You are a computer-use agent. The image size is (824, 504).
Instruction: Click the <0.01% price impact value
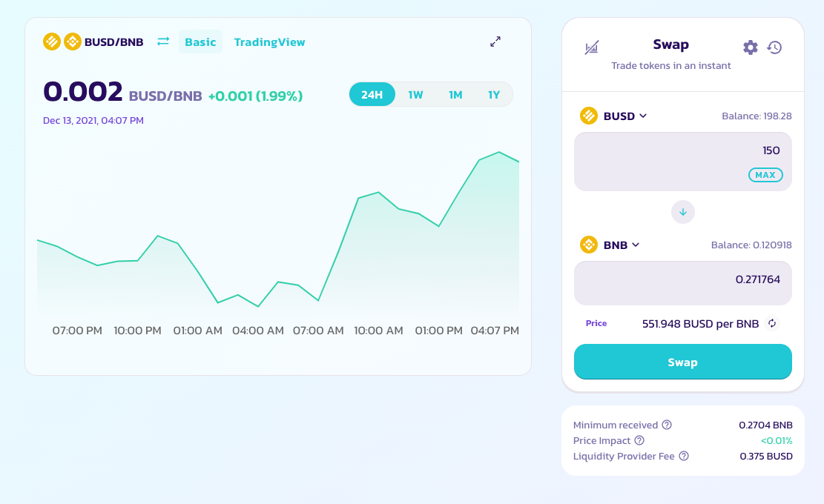click(x=777, y=440)
